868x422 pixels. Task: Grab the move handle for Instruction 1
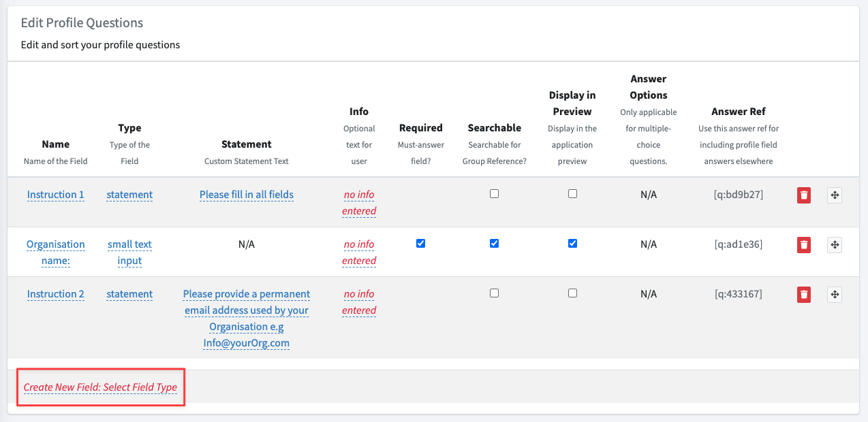[x=835, y=195]
